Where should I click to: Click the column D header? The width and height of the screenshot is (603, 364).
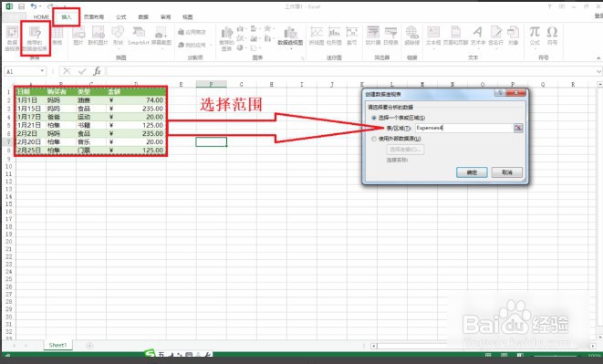[136, 84]
